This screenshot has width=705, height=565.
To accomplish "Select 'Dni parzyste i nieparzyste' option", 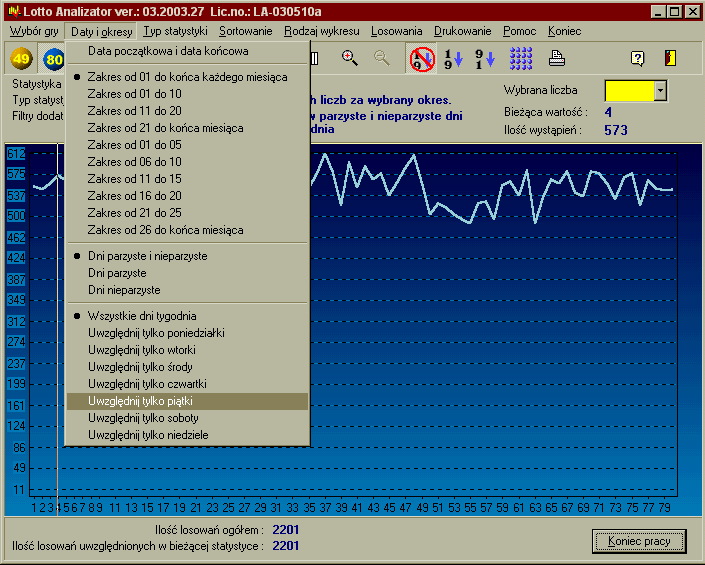I will (x=187, y=256).
